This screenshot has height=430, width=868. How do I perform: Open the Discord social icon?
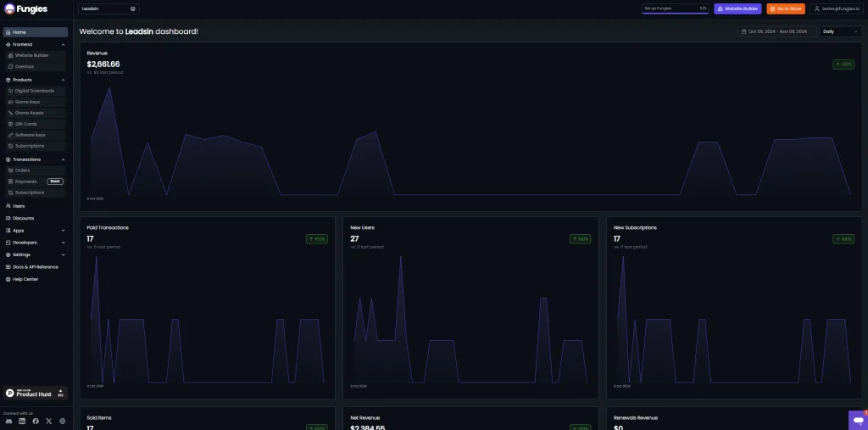coord(8,422)
